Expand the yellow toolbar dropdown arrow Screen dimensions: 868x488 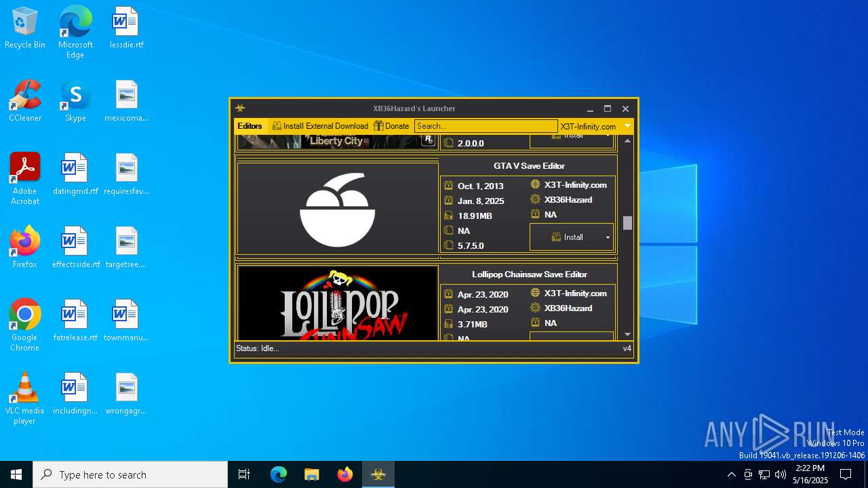pyautogui.click(x=627, y=126)
